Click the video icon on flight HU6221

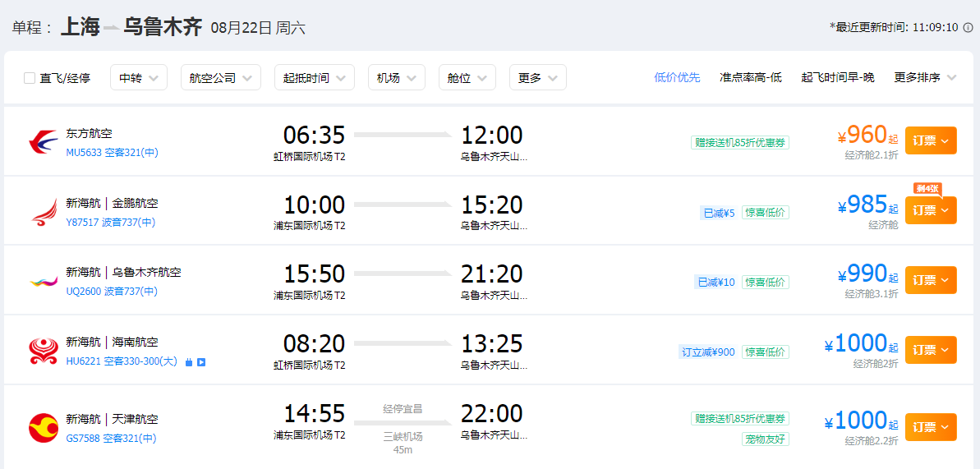pos(201,362)
